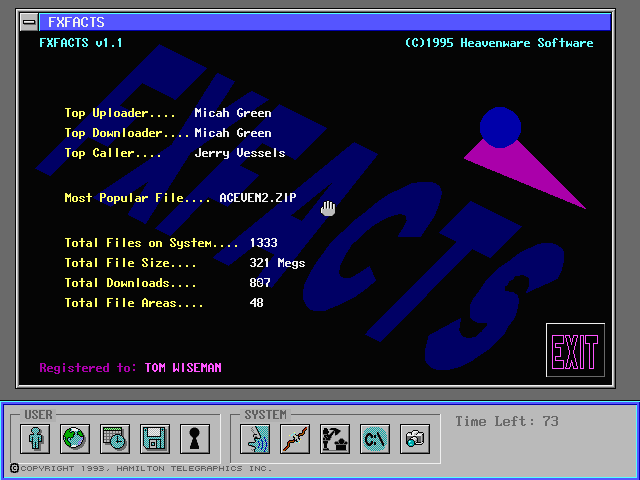This screenshot has width=640, height=480.
Task: Click the file name ACEVEN2.ZIP
Action: (258, 198)
